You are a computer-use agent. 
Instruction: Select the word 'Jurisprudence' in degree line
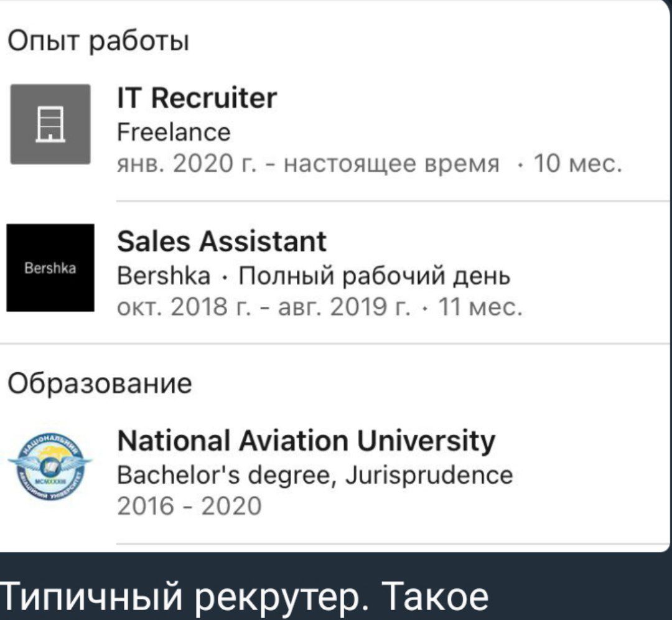429,476
